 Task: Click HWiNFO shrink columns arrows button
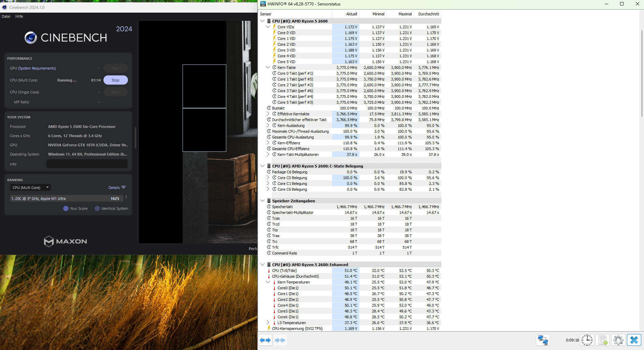[x=280, y=340]
